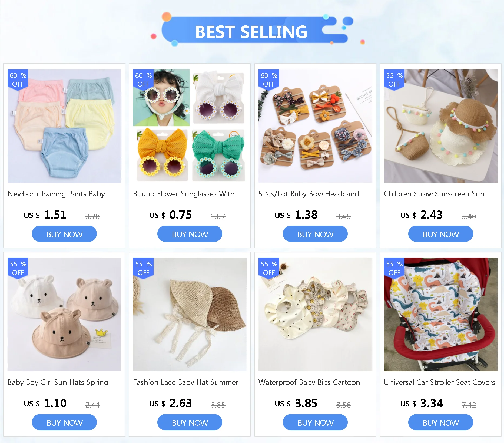This screenshot has width=504, height=443.
Task: Buy the Baby Boy Girl Sun Hats
Action: click(x=64, y=422)
